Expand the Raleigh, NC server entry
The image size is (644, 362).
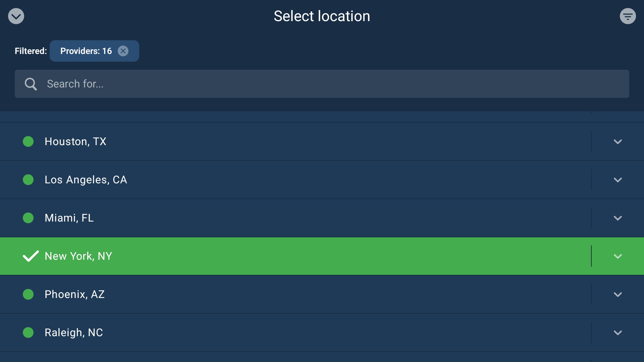618,333
